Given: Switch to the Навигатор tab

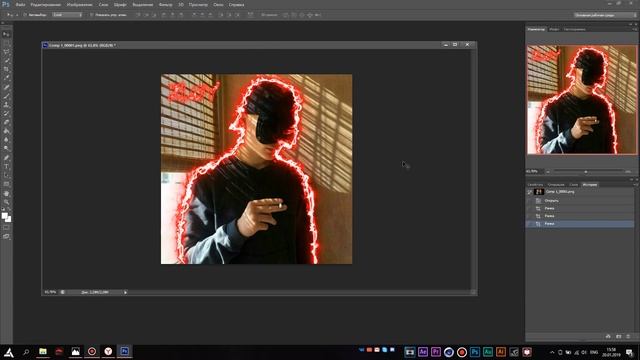Looking at the screenshot, I should (536, 29).
